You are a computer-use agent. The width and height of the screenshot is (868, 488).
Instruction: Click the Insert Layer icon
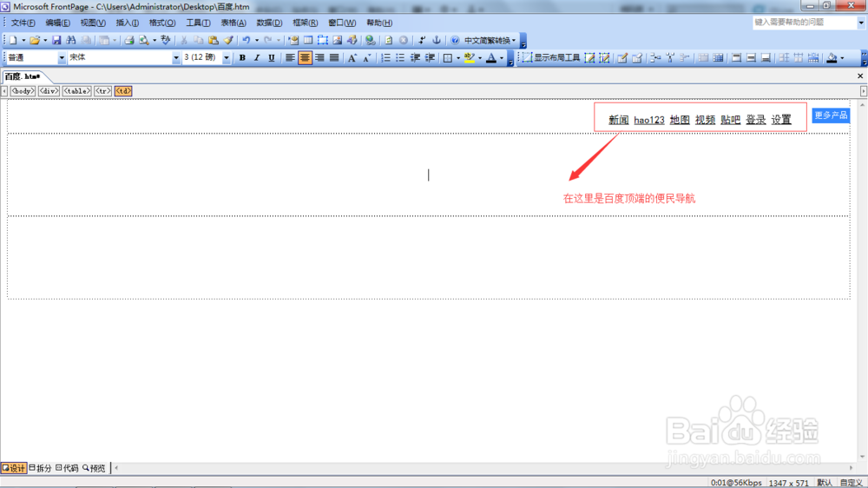coord(323,41)
